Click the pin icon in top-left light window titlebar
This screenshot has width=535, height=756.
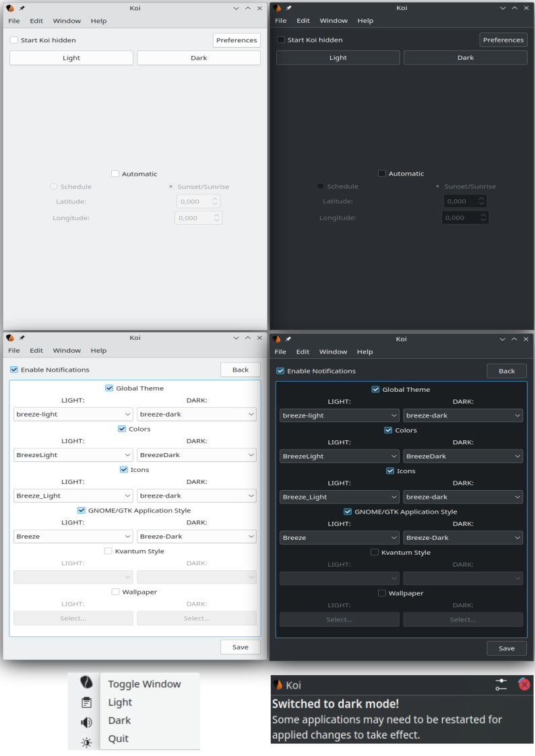click(x=22, y=8)
